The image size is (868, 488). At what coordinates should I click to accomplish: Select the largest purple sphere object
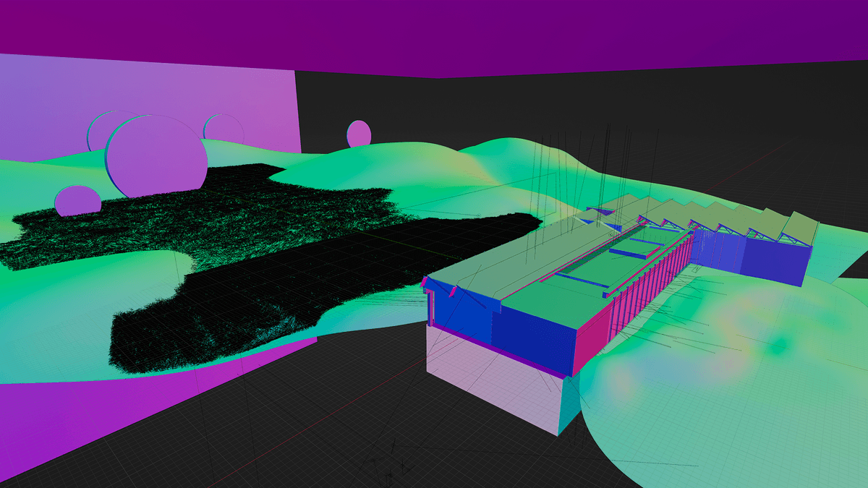[156, 155]
